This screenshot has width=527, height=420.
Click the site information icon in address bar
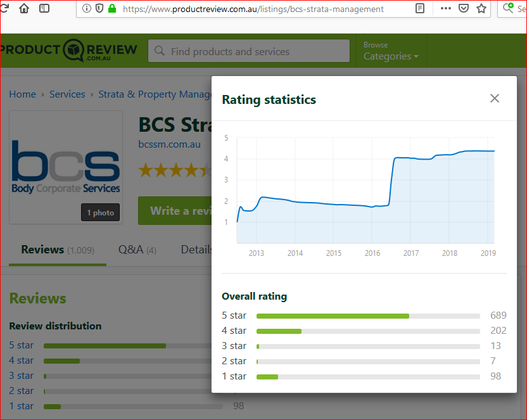(x=87, y=9)
